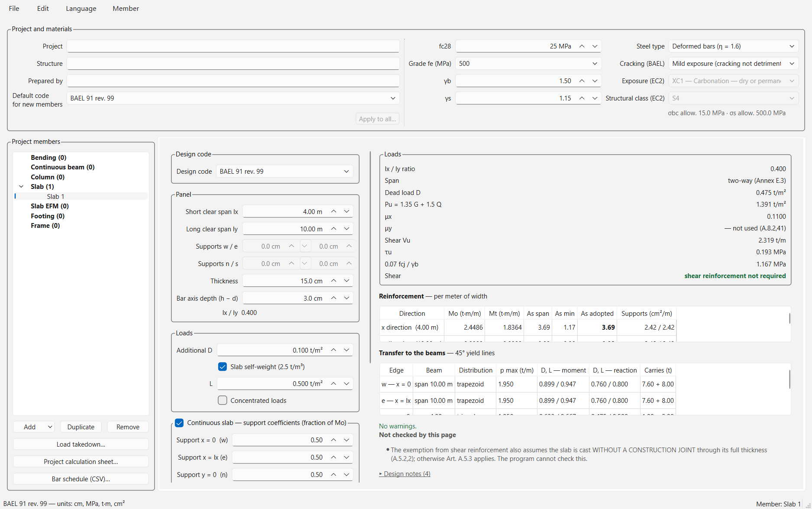Click the Project calculation sheet button
812x509 pixels.
pos(81,462)
